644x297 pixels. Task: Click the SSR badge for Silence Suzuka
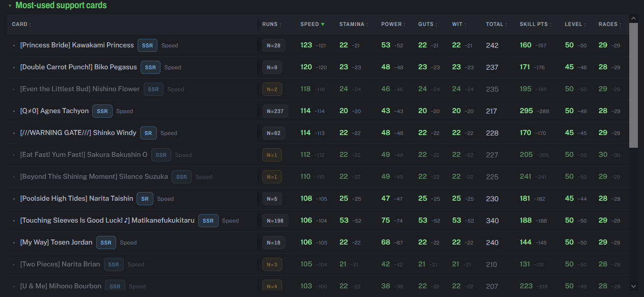pos(182,177)
